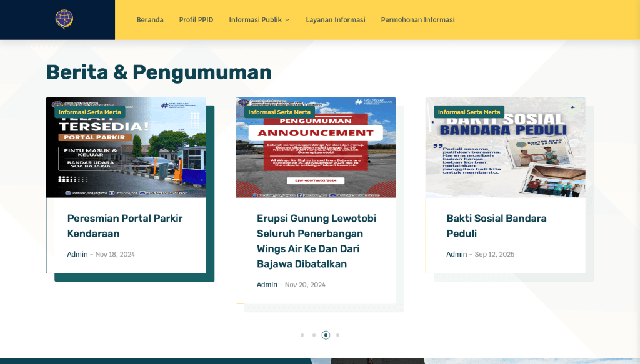Viewport: 640px width, 364px height.
Task: Open the Informasi Publik dropdown chevron
Action: 287,19
